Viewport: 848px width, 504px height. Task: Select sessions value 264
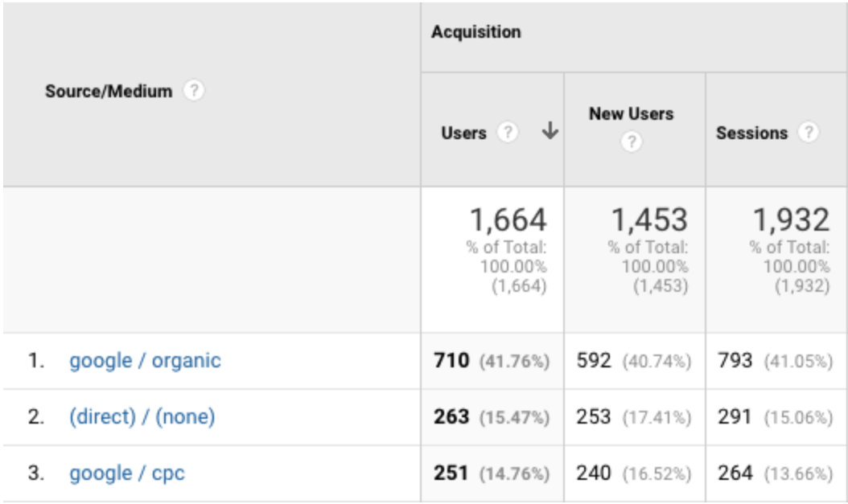[x=735, y=473]
